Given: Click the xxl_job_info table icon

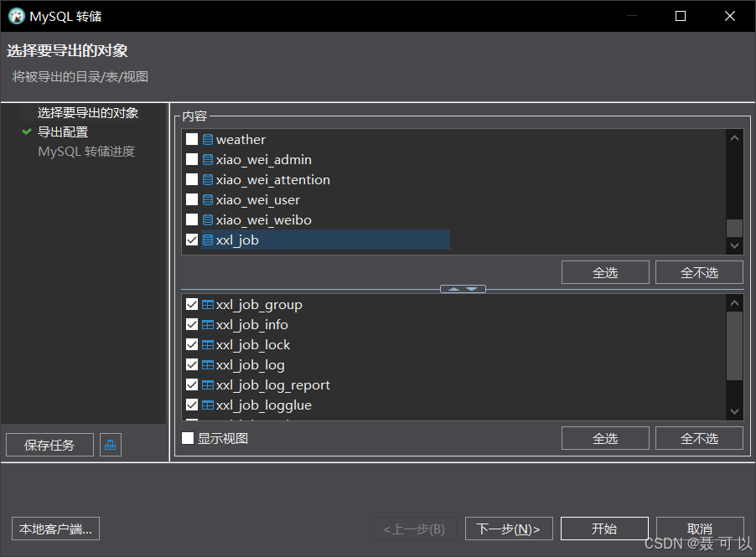Looking at the screenshot, I should pos(208,325).
